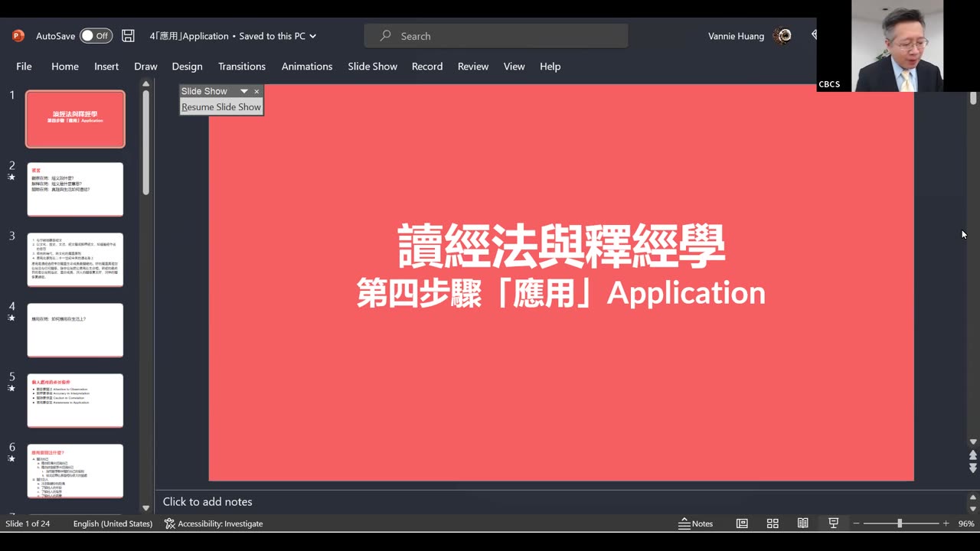Open the Slide Show floating toolbar dropdown arrow
The height and width of the screenshot is (551, 980).
tap(244, 91)
